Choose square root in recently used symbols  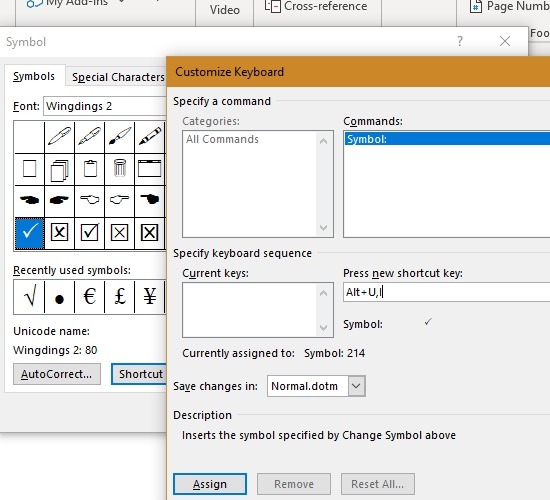pyautogui.click(x=29, y=297)
